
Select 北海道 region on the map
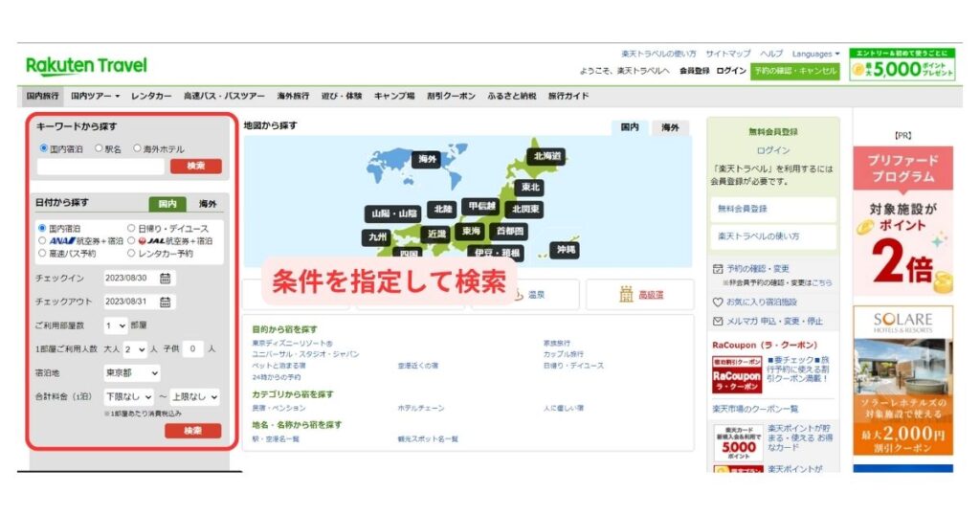547,156
